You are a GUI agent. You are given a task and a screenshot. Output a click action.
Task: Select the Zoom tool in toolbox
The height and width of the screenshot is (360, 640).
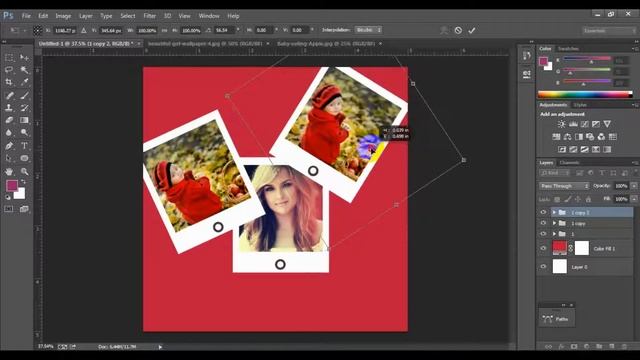click(24, 171)
